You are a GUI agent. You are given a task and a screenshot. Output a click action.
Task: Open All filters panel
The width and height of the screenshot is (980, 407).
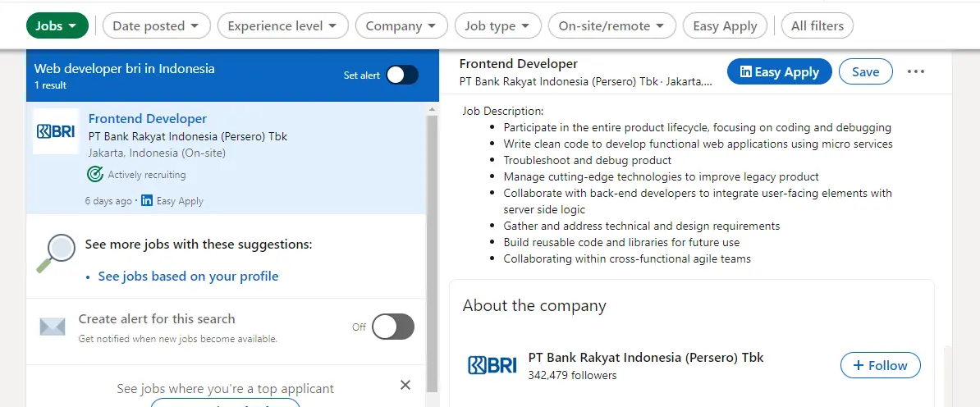click(x=817, y=25)
